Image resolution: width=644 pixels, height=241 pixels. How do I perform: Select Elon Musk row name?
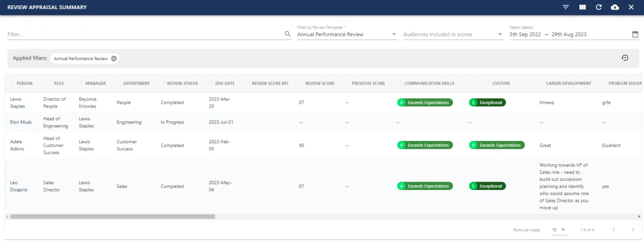tap(21, 122)
